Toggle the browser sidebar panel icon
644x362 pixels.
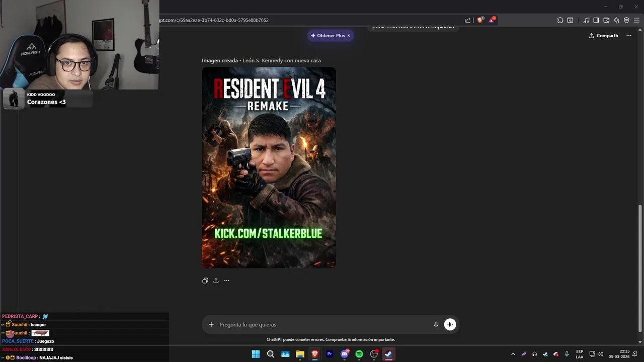[x=596, y=20]
